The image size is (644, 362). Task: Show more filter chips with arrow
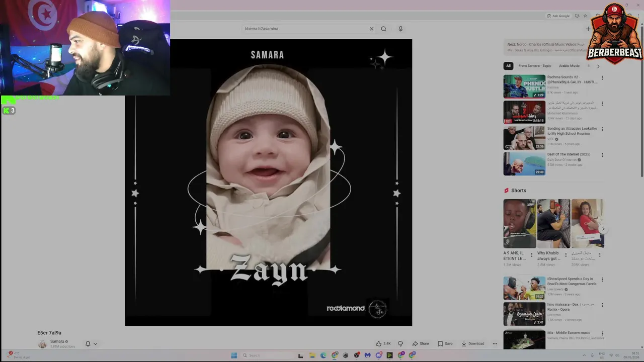click(x=598, y=66)
